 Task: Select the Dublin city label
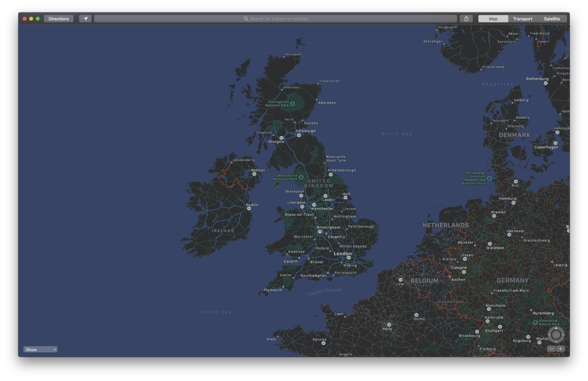(x=252, y=205)
